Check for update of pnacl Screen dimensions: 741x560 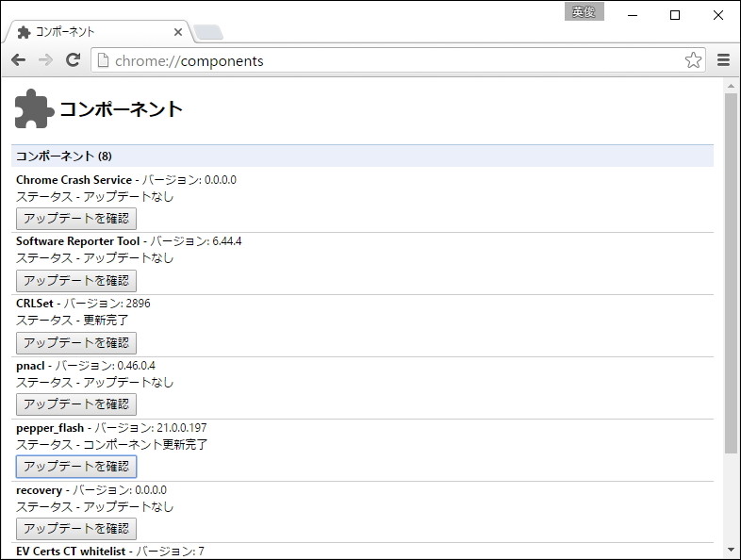tap(76, 404)
